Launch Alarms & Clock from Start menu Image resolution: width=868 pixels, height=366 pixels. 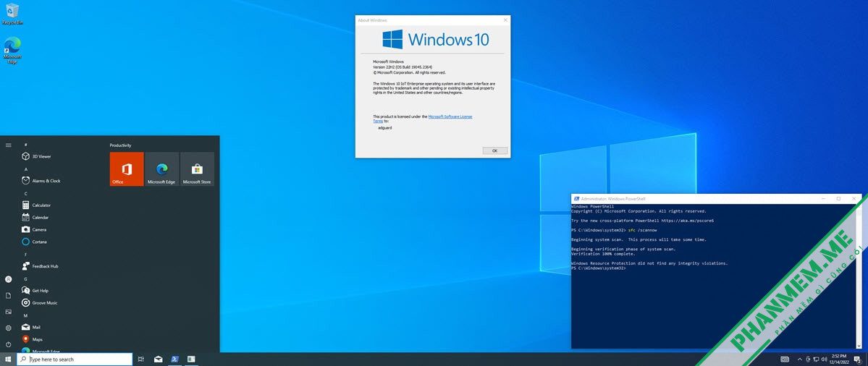pos(41,181)
